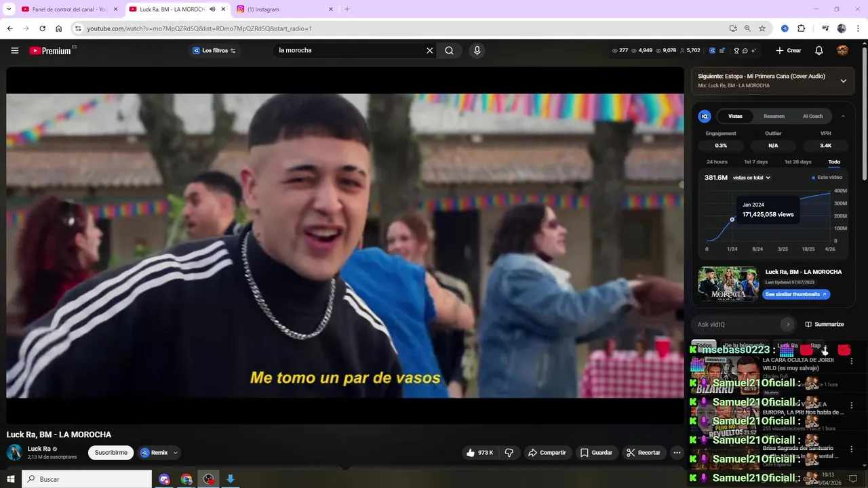The image size is (868, 488).
Task: Click See similar thumbnails
Action: [796, 294]
